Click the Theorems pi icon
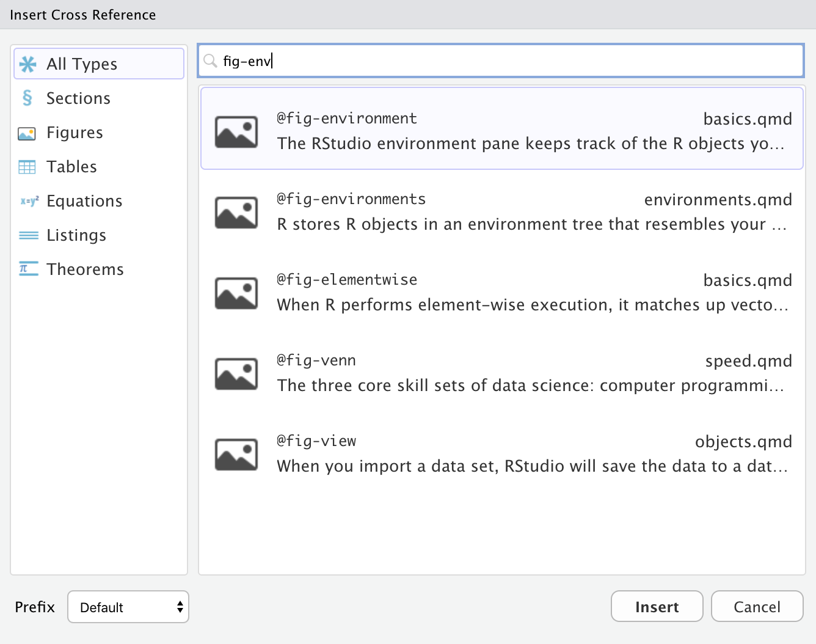Viewport: 816px width, 644px height. coord(28,269)
